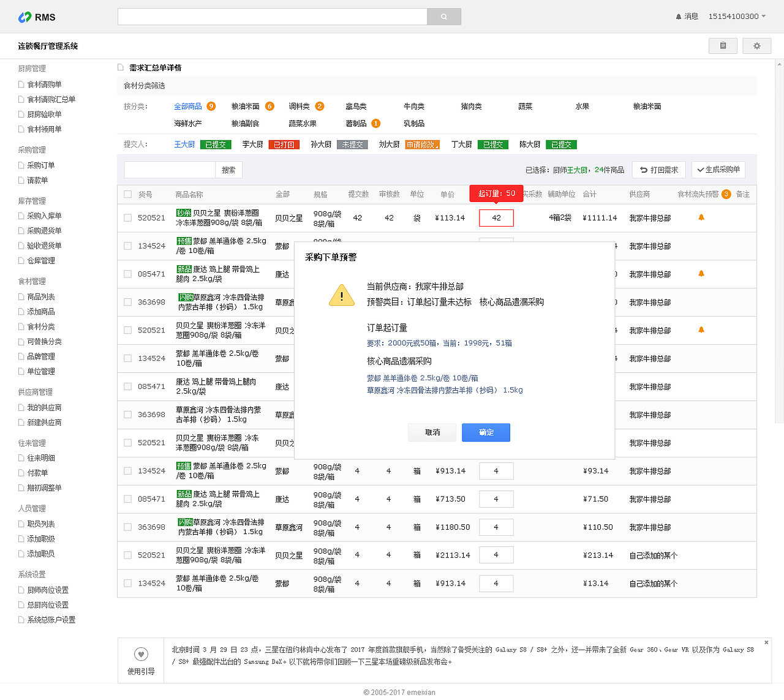The height and width of the screenshot is (700, 784).
Task: Open 我的供应商 in the sidebar
Action: click(x=44, y=408)
